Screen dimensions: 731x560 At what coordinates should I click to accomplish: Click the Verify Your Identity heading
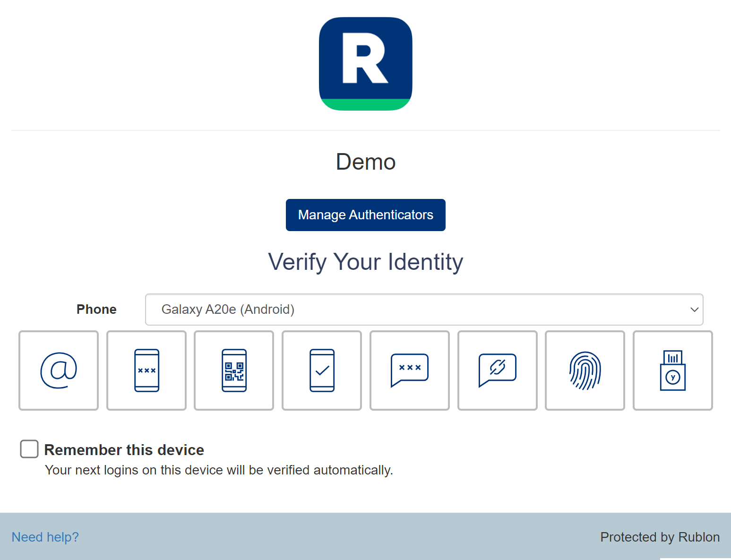click(365, 262)
